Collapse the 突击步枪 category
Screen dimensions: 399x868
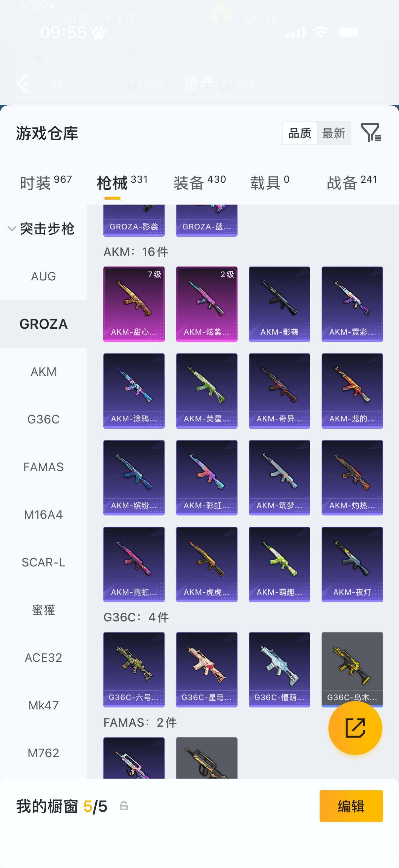(x=41, y=229)
